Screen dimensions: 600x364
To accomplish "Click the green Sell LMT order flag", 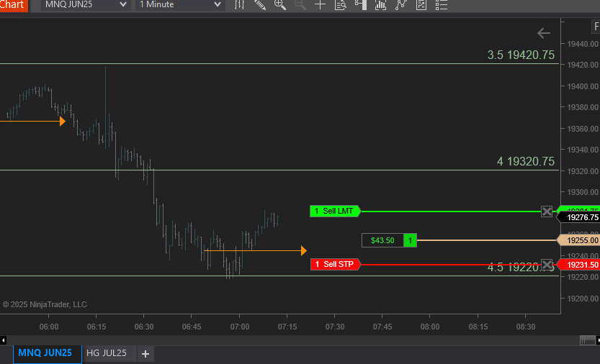I will (x=334, y=211).
